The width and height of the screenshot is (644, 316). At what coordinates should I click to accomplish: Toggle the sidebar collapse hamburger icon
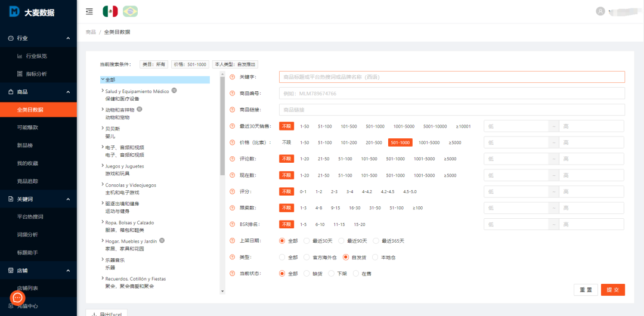point(89,11)
